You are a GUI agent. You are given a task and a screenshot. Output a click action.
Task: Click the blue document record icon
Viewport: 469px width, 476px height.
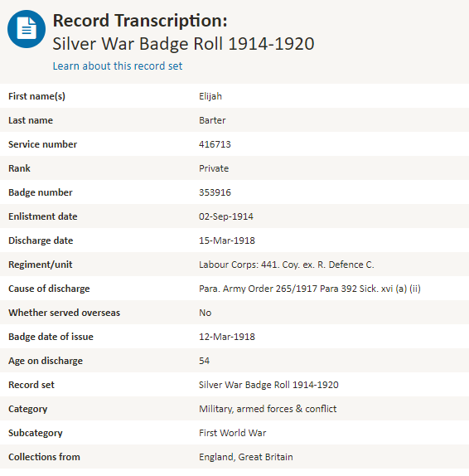pyautogui.click(x=27, y=29)
